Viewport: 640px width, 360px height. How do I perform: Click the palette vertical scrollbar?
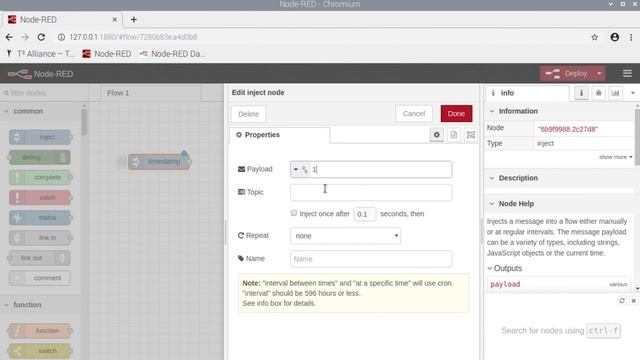click(84, 122)
